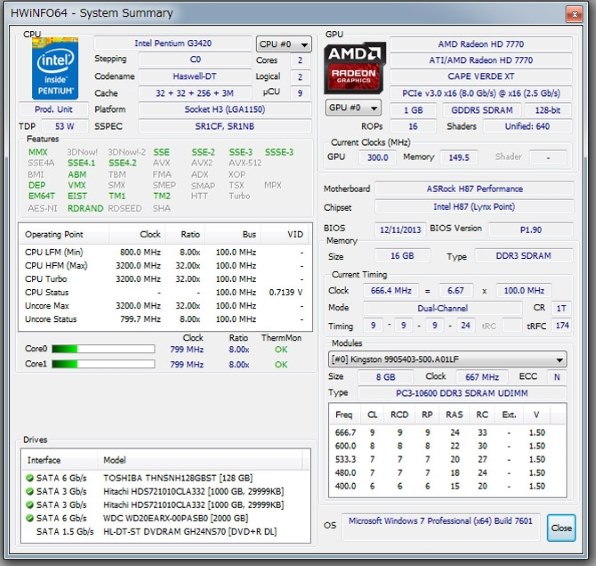Click the 600.0 frequency timing row
Viewport: 596px width, 566px height.
click(x=447, y=446)
